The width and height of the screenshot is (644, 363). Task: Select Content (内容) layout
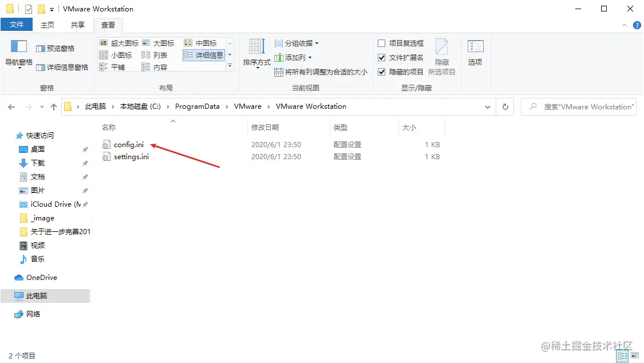[x=155, y=67]
